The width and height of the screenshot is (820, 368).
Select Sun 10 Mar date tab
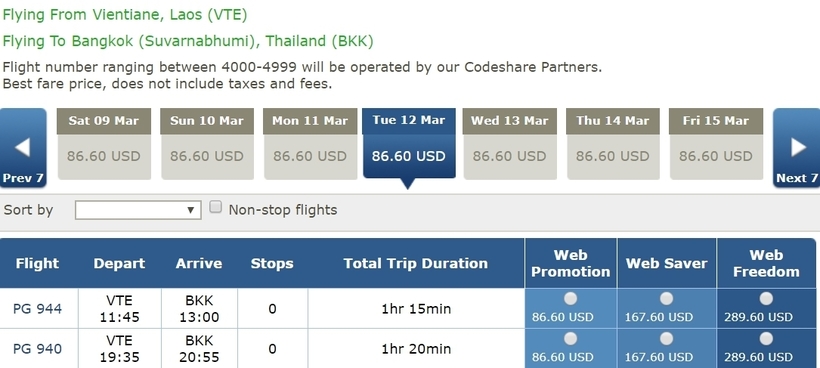tap(207, 144)
